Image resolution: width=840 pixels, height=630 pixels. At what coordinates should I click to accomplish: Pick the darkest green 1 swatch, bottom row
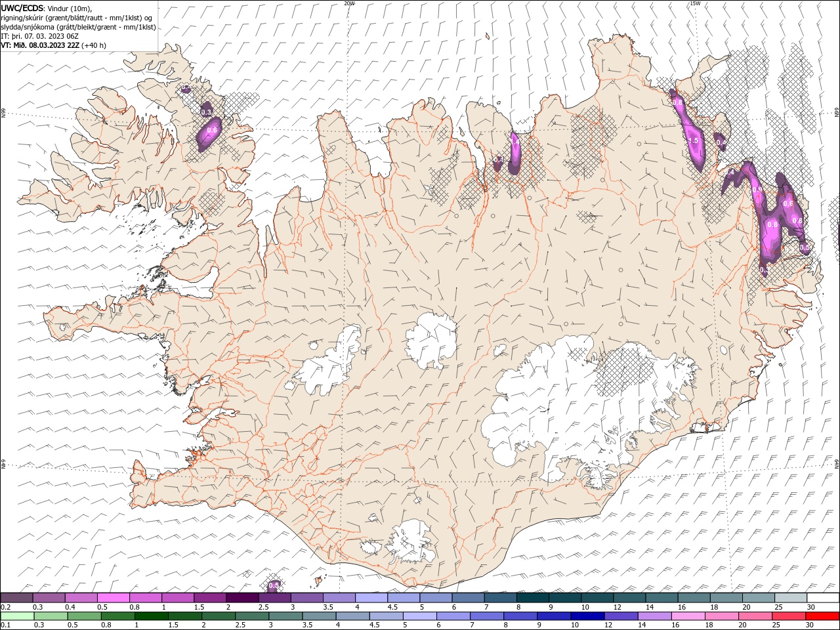[152, 616]
